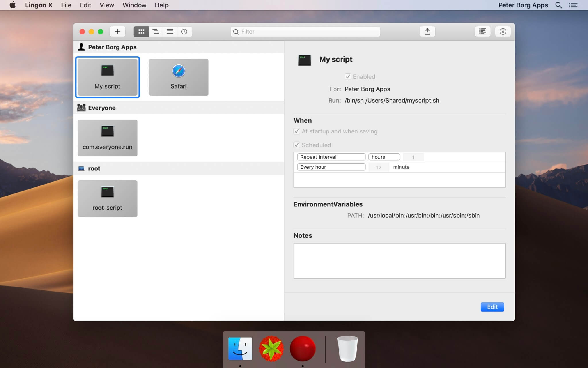The height and width of the screenshot is (368, 588).
Task: Select the My script job tile
Action: 107,77
